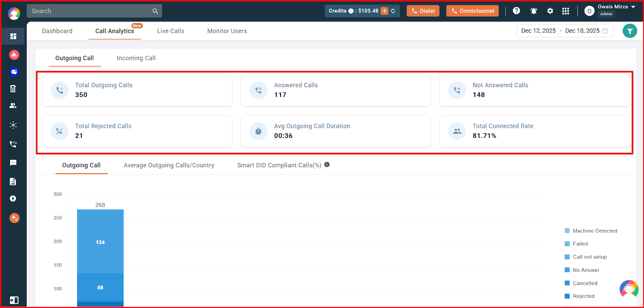The height and width of the screenshot is (308, 644).
Task: Open the settings gear icon
Action: 550,11
